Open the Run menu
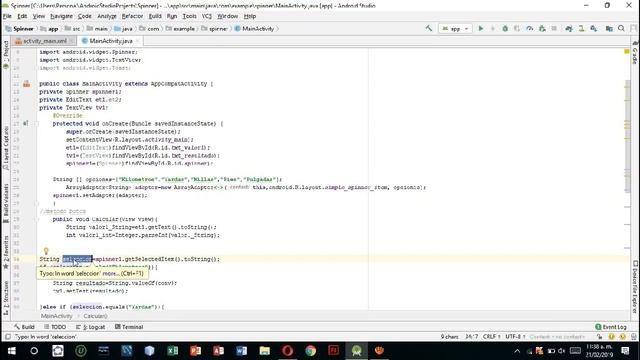This screenshot has height=360, width=640. coord(172,16)
